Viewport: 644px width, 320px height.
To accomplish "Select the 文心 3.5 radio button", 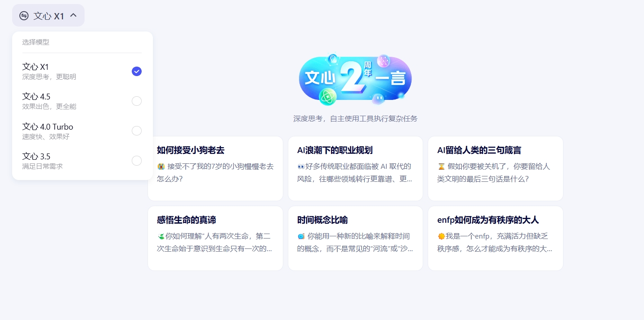I will coord(137,161).
